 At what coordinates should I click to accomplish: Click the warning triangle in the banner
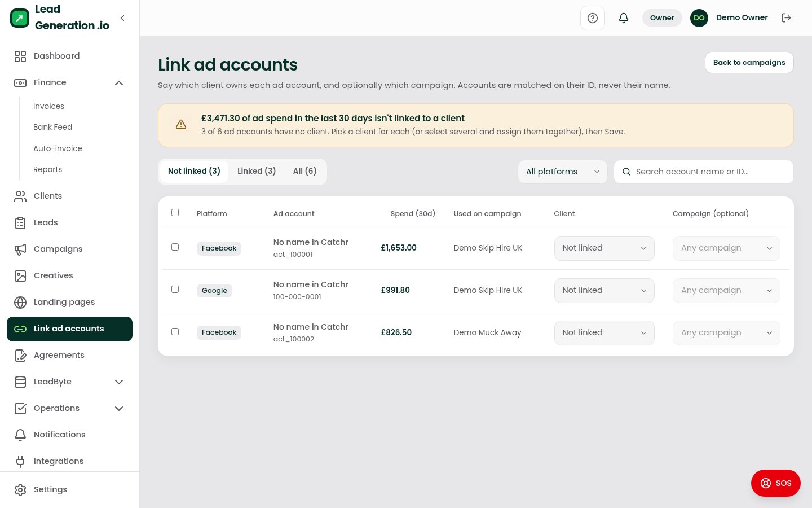181,124
